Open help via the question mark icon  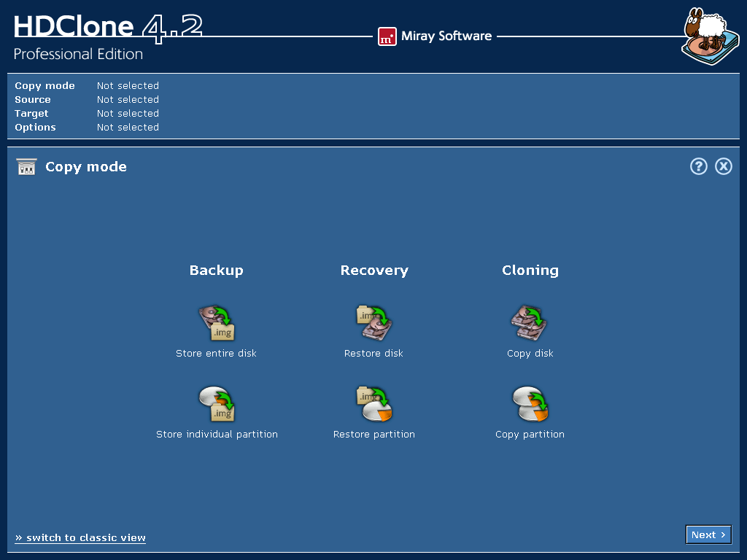pos(698,166)
